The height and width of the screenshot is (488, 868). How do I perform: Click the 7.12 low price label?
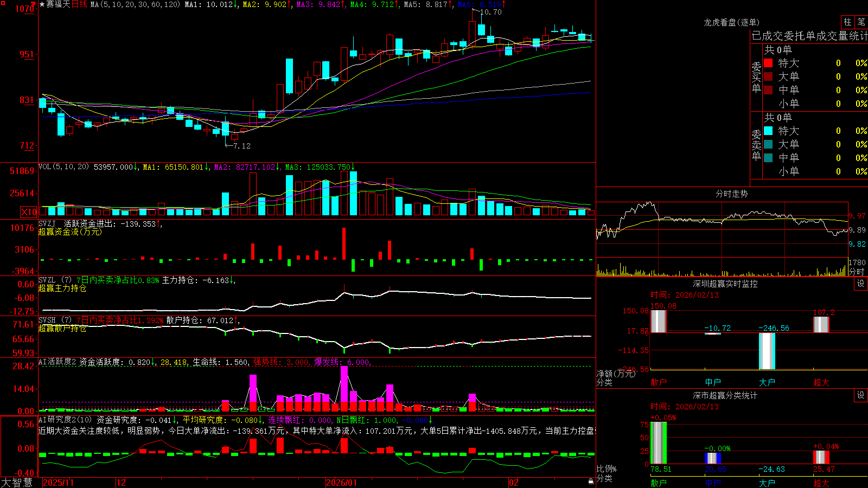(242, 146)
